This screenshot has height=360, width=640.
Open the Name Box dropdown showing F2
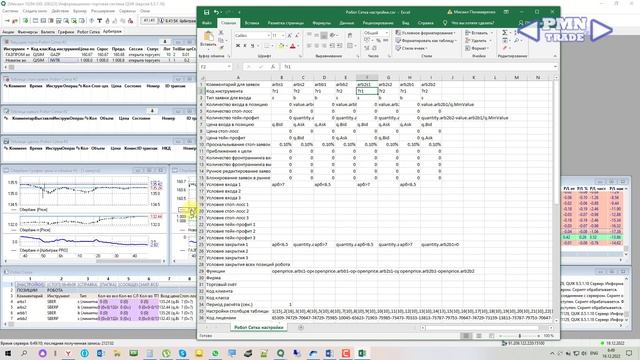[x=229, y=67]
